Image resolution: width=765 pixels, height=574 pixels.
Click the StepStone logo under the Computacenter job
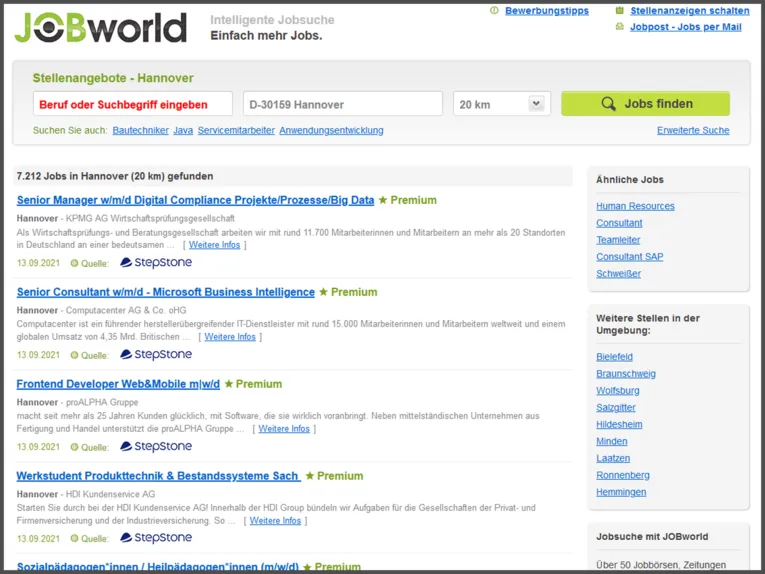point(156,355)
